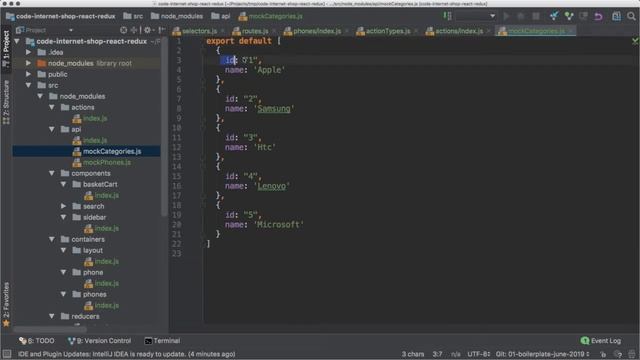
Task: Click Project panel horizontal scrollbar
Action: (x=49, y=328)
